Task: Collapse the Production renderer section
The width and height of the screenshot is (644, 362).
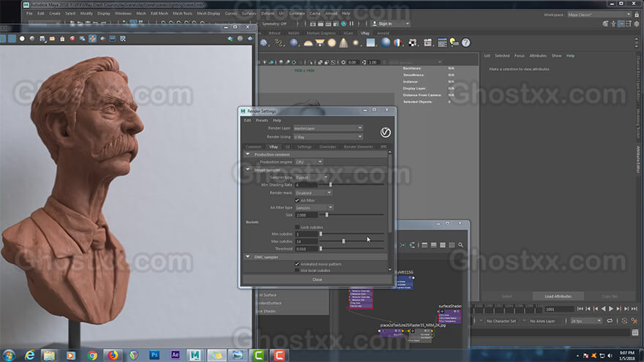Action: 247,154
